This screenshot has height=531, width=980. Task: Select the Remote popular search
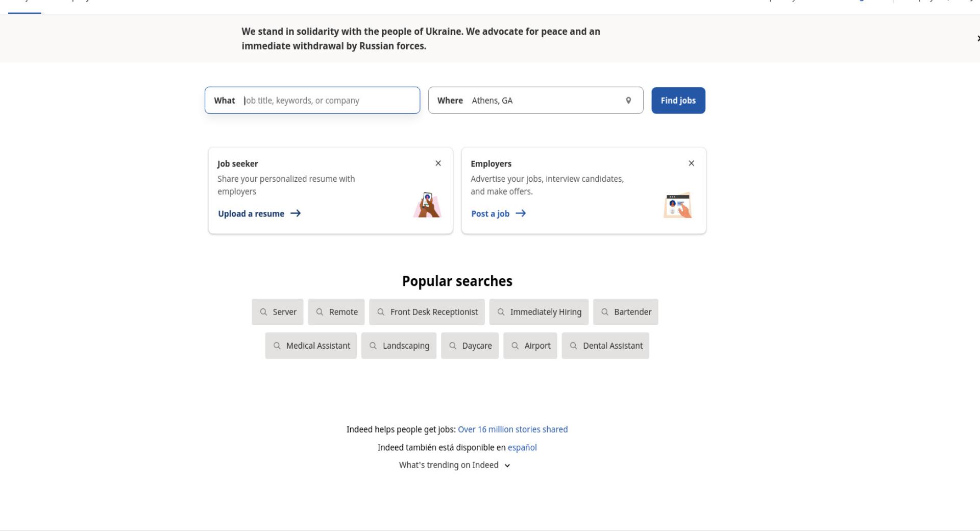(x=336, y=312)
